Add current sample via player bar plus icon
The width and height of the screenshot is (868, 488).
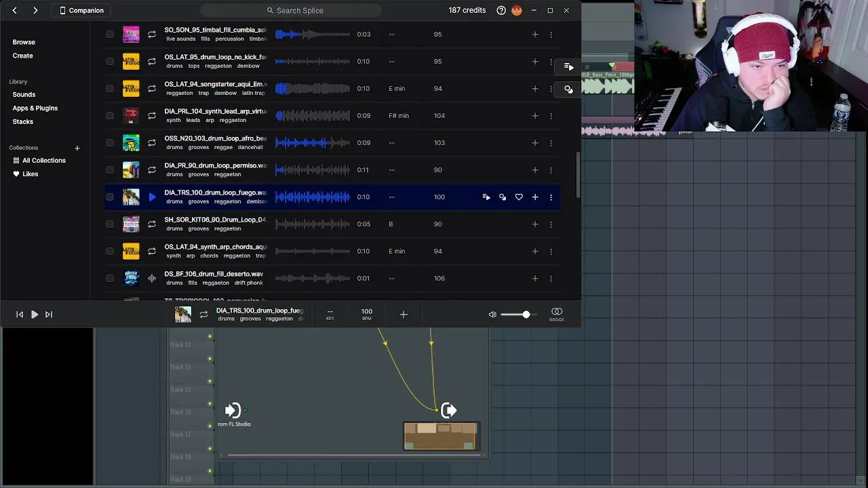[403, 314]
